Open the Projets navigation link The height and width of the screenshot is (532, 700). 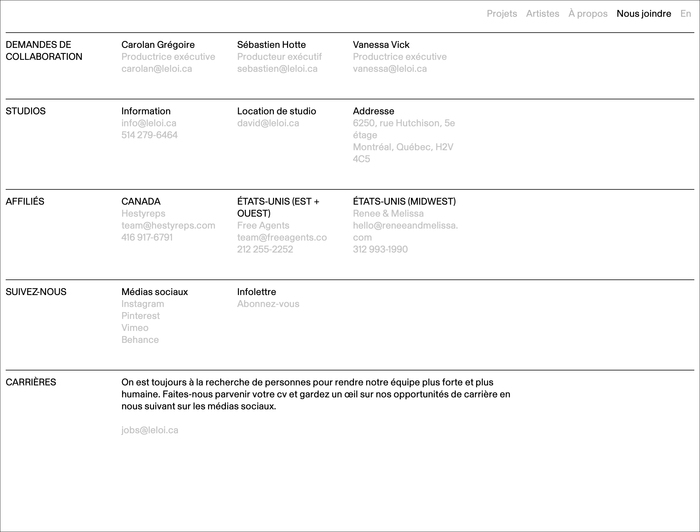point(502,14)
